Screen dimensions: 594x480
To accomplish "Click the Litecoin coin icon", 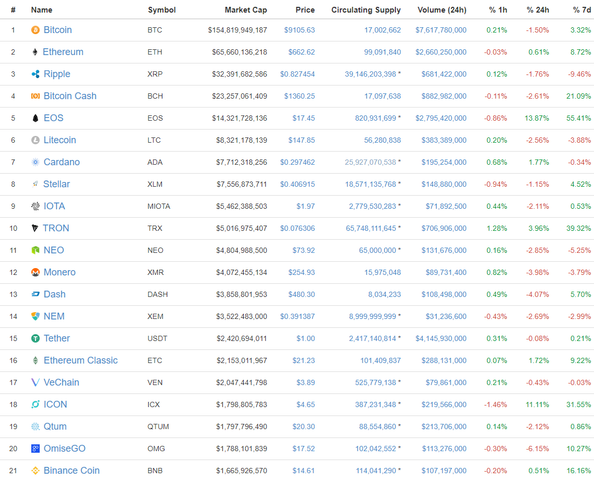I will (x=35, y=140).
